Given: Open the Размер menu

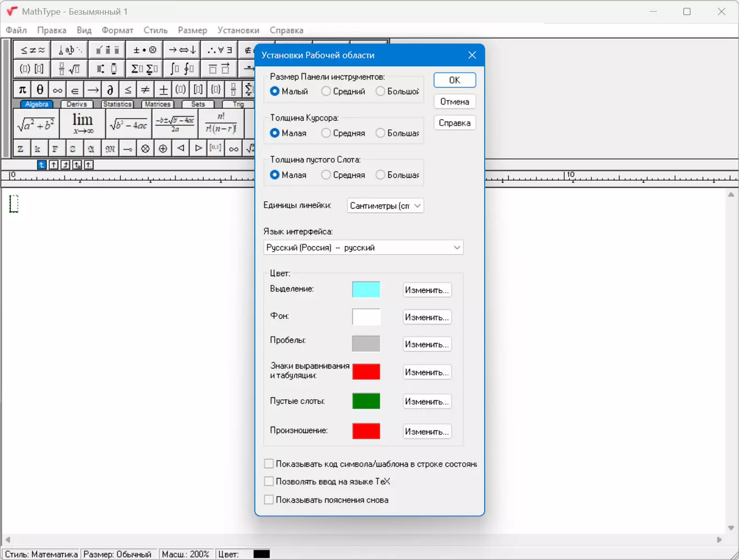Looking at the screenshot, I should point(192,30).
